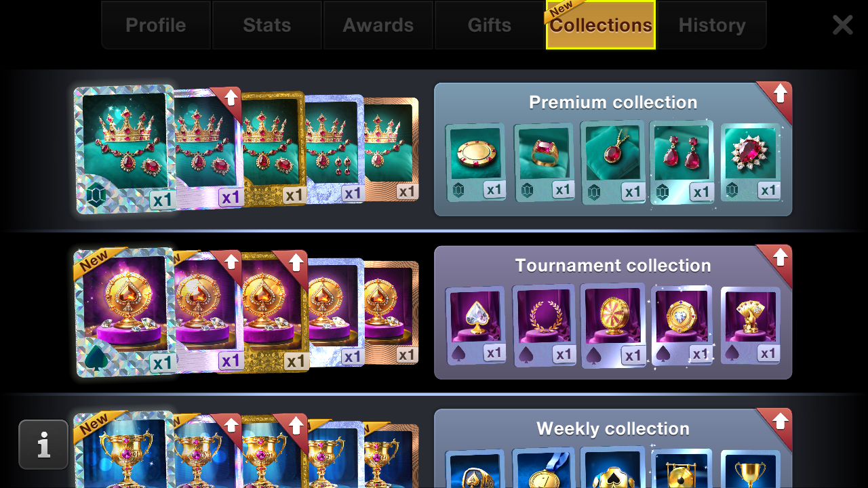This screenshot has width=868, height=488.
Task: Select the ruby pendant necklace card
Action: click(613, 163)
